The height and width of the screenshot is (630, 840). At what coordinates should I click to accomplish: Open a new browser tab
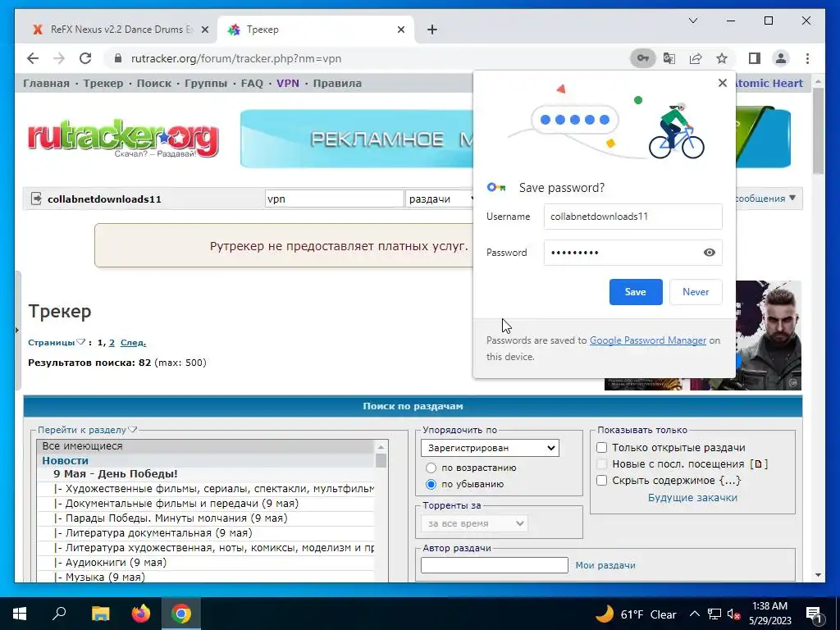(431, 30)
